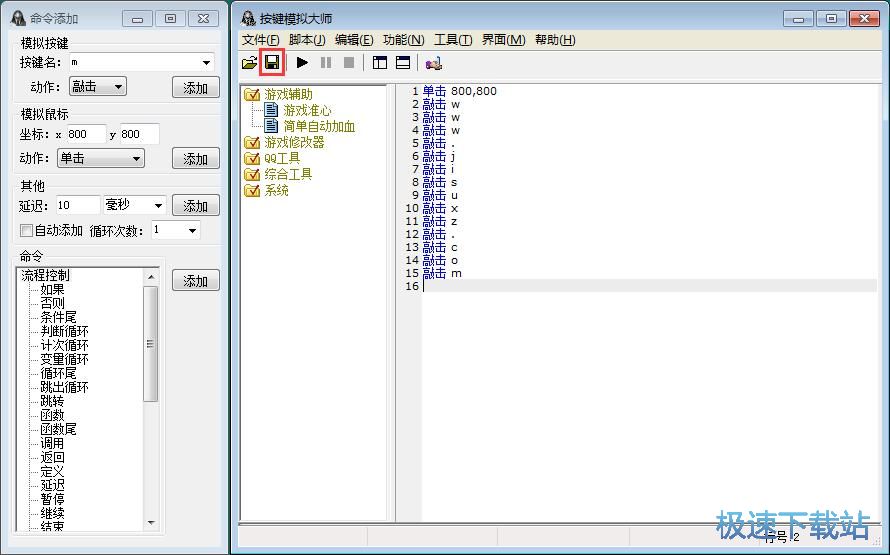
Task: Stop the script with stop icon
Action: click(x=349, y=62)
